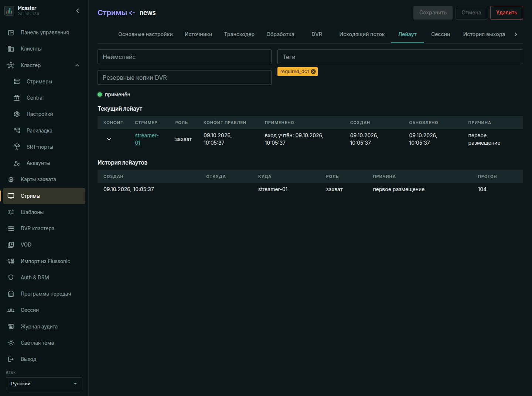This screenshot has width=532, height=396.
Task: Show more tabs with right arrow
Action: tap(516, 34)
